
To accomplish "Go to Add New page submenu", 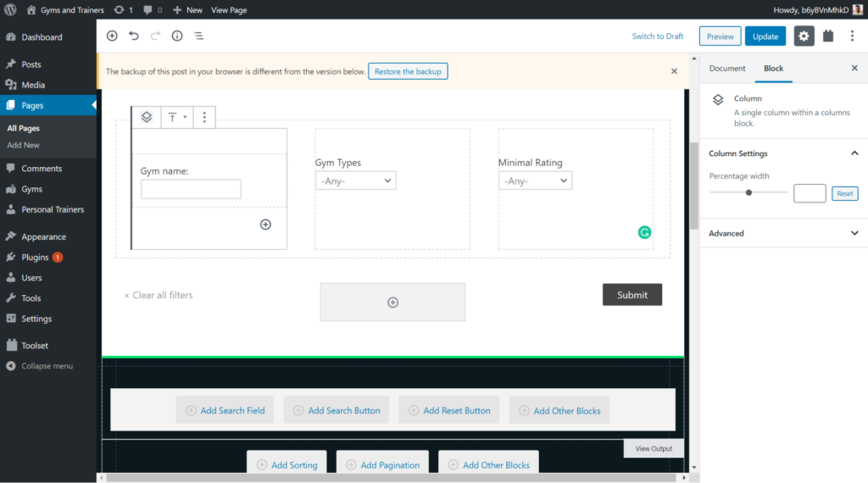I will pos(23,145).
